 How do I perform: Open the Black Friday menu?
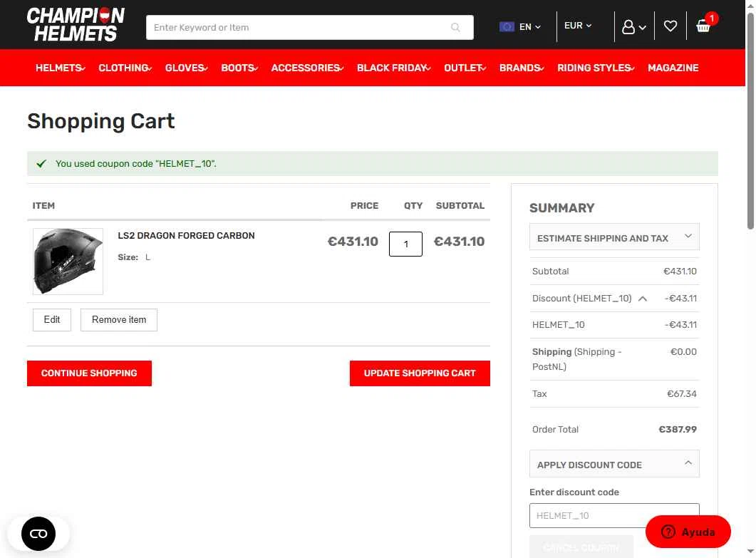coord(393,68)
